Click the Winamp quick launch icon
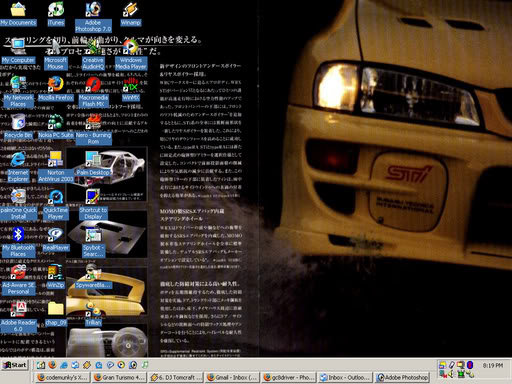The height and width of the screenshot is (384, 512). tap(87, 365)
